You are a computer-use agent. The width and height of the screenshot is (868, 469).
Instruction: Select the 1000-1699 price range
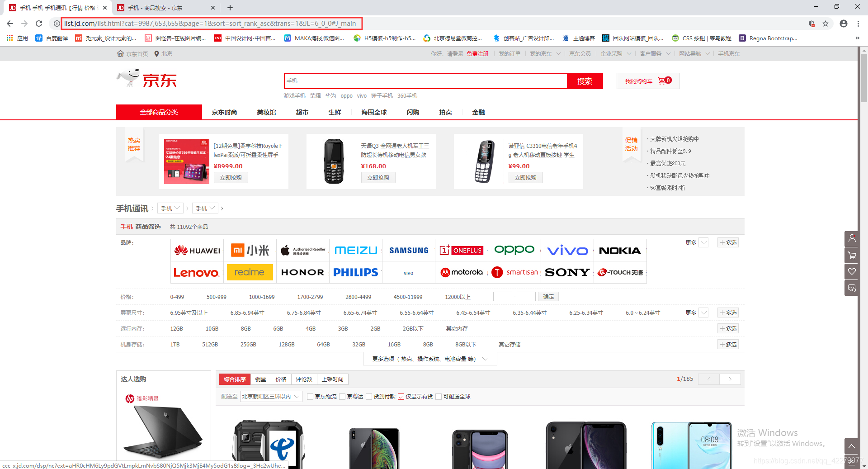[x=262, y=297]
